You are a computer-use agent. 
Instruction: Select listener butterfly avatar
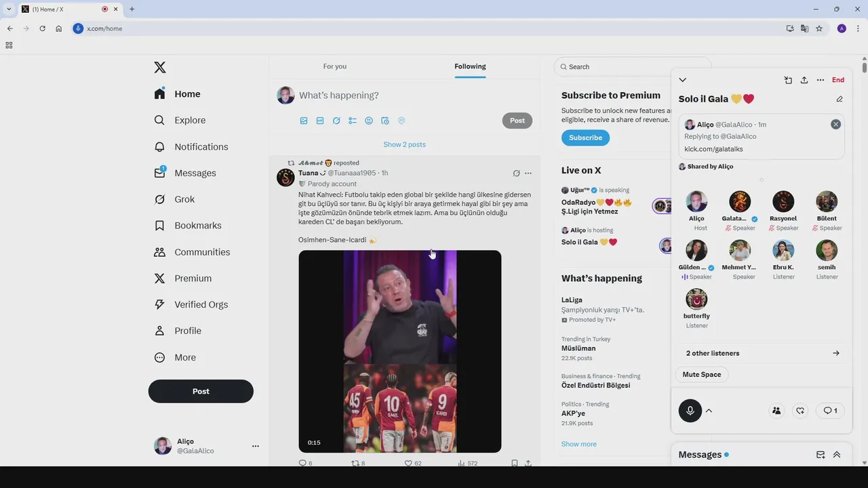[696, 299]
